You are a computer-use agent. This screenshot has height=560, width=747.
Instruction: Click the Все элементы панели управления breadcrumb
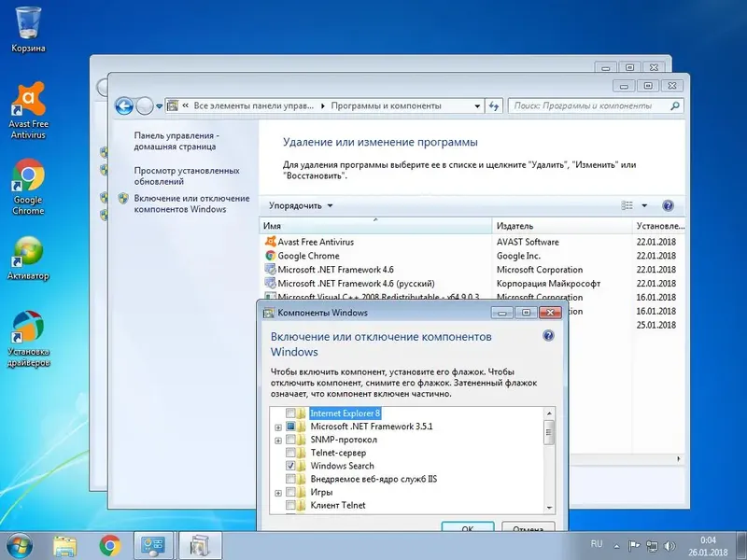click(x=253, y=105)
